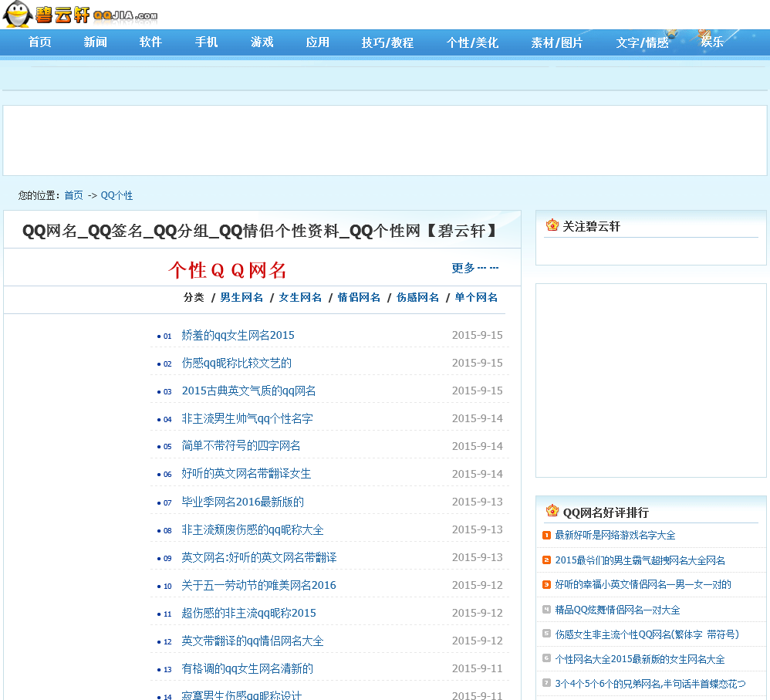Image resolution: width=770 pixels, height=700 pixels.
Task: Open article 简单不带符号的四字网名
Action: 241,445
